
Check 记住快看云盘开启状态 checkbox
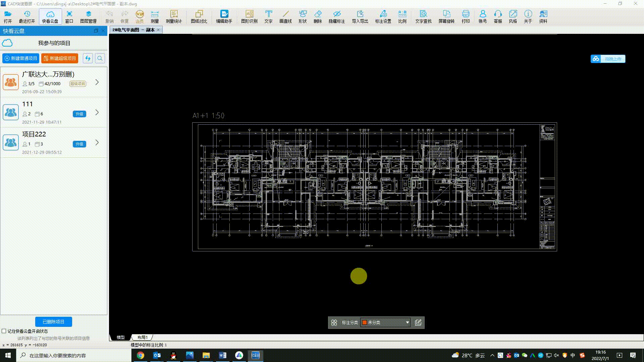coord(4,331)
